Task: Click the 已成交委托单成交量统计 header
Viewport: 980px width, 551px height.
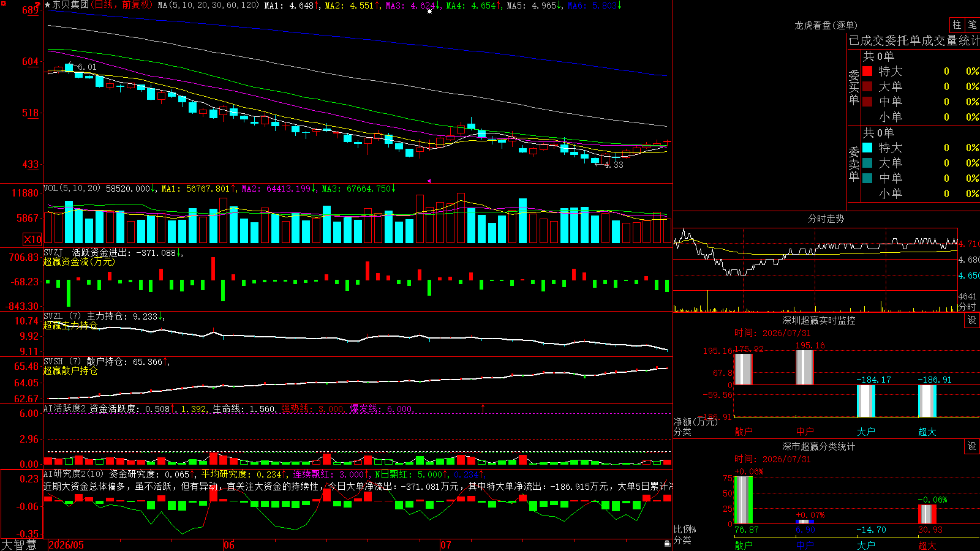Action: pyautogui.click(x=914, y=40)
